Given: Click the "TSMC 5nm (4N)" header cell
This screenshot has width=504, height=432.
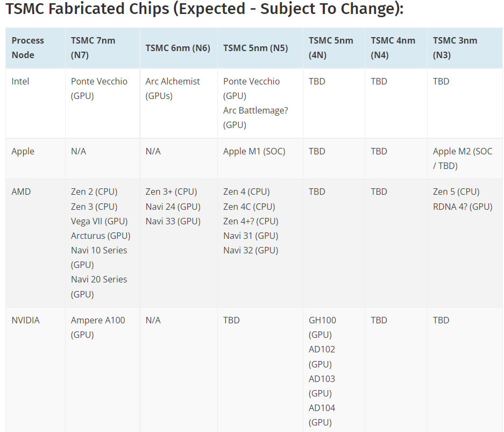Looking at the screenshot, I should (x=331, y=47).
